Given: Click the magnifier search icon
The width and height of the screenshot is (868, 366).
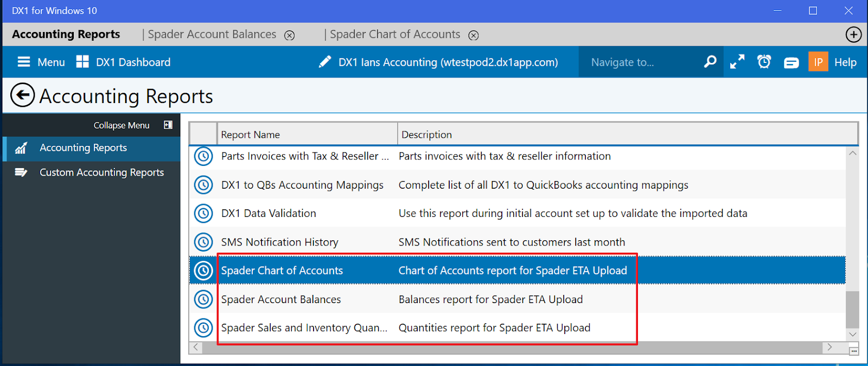Looking at the screenshot, I should coord(710,62).
